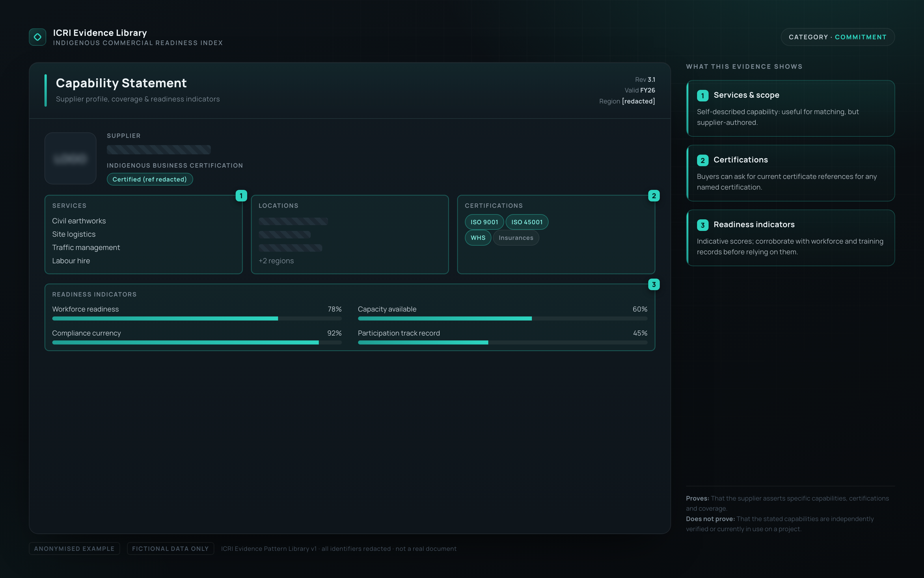Click the Participation track record progress bar
The width and height of the screenshot is (924, 578).
(502, 342)
